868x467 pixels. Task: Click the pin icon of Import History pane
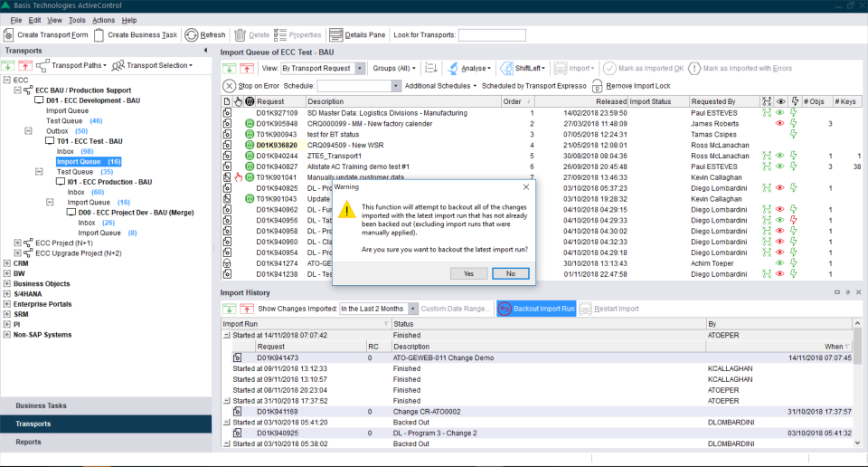[x=847, y=292]
